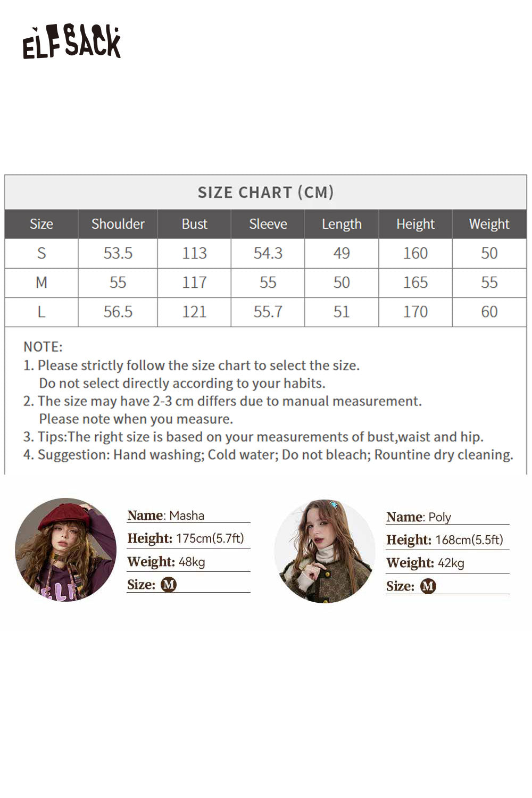The width and height of the screenshot is (532, 798).
Task: Select the Shoulder column header
Action: pyautogui.click(x=118, y=224)
